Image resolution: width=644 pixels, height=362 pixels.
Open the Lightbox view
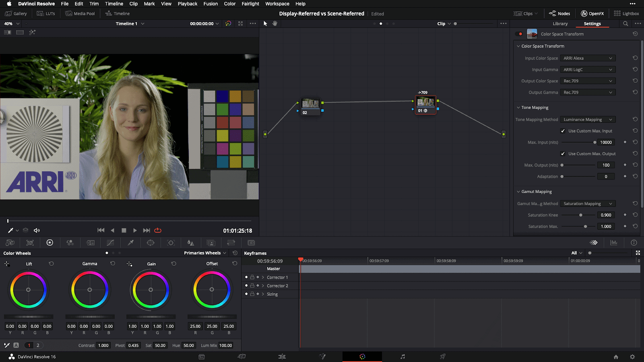626,14
